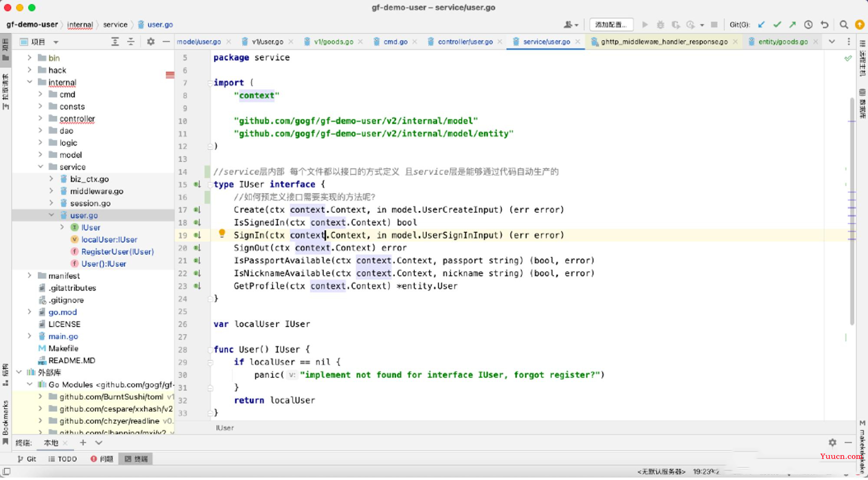Click the add configuration button

click(x=611, y=25)
